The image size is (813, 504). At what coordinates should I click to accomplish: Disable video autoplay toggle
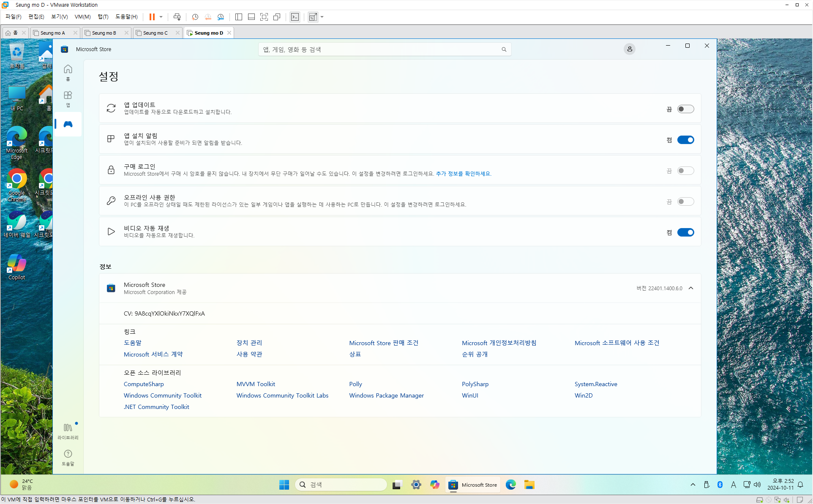[685, 232]
